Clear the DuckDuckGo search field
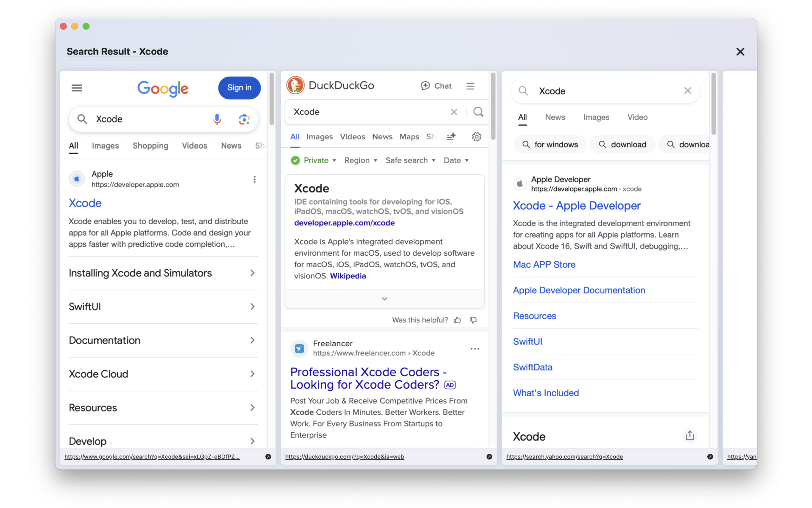This screenshot has width=812, height=508. pyautogui.click(x=454, y=112)
